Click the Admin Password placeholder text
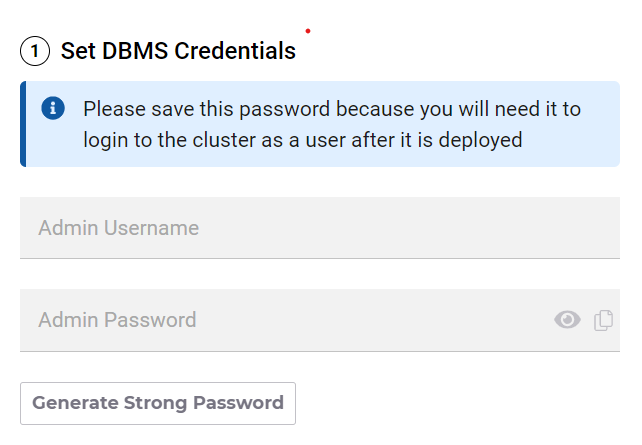Screen dimensions: 642x445 (117, 320)
